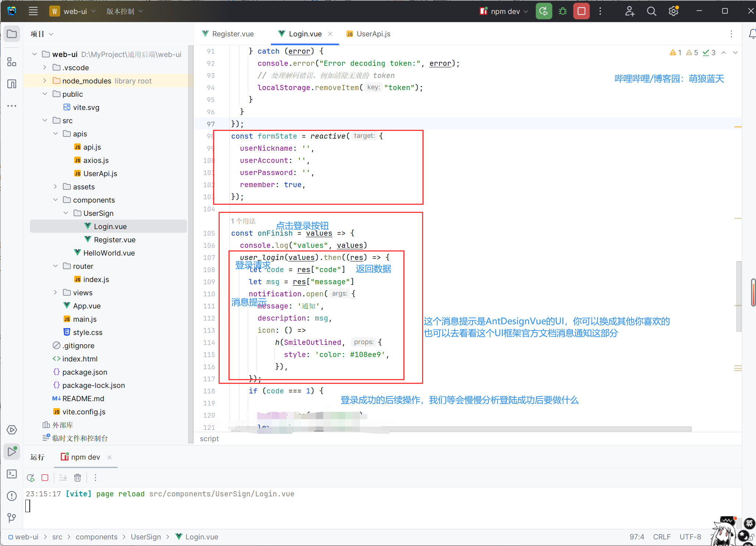
Task: Click 97:4 cursor position status
Action: coord(637,537)
